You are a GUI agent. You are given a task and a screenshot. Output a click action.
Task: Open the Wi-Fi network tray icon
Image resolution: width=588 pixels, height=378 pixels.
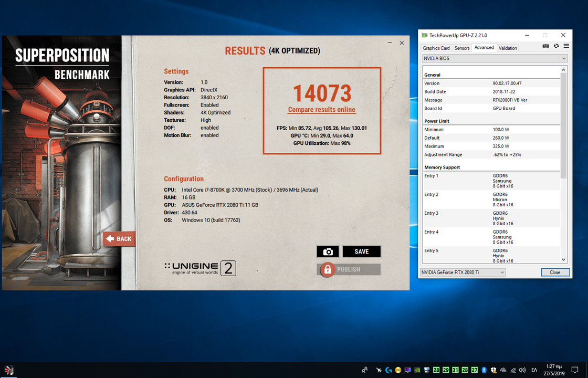coord(513,370)
